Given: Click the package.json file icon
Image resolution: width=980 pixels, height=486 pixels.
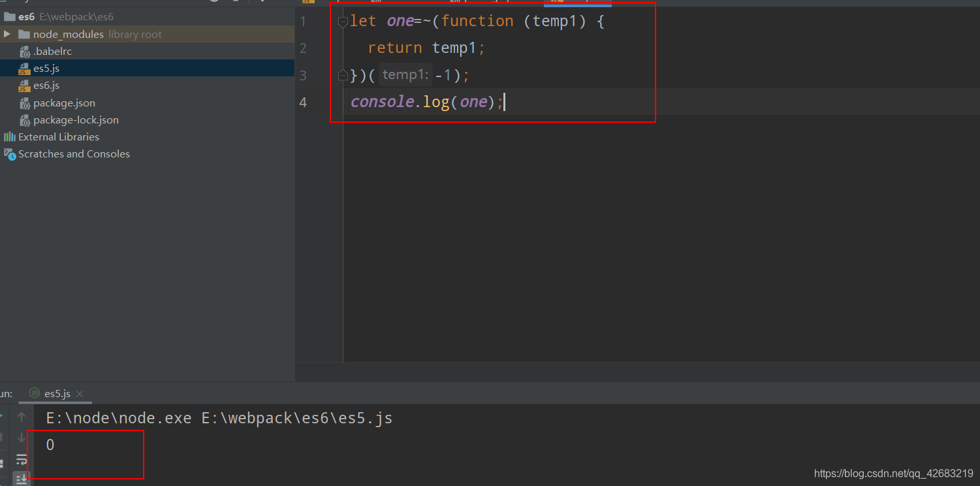Looking at the screenshot, I should pos(25,103).
